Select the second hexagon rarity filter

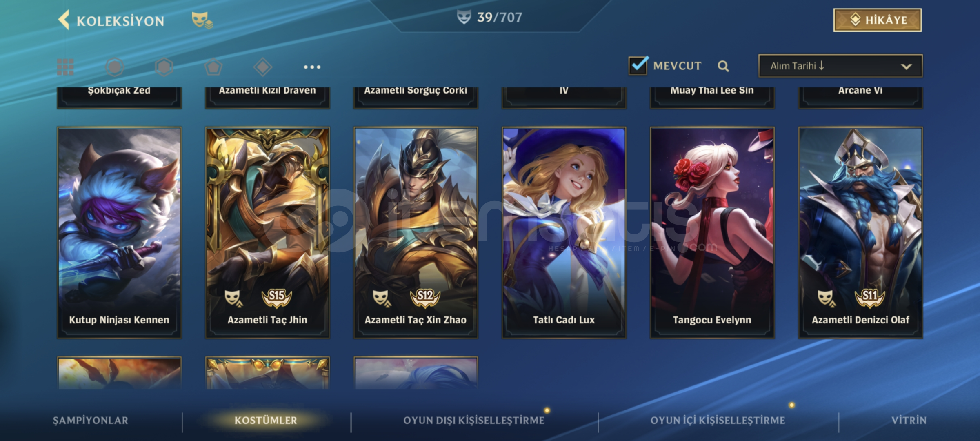pos(164,67)
